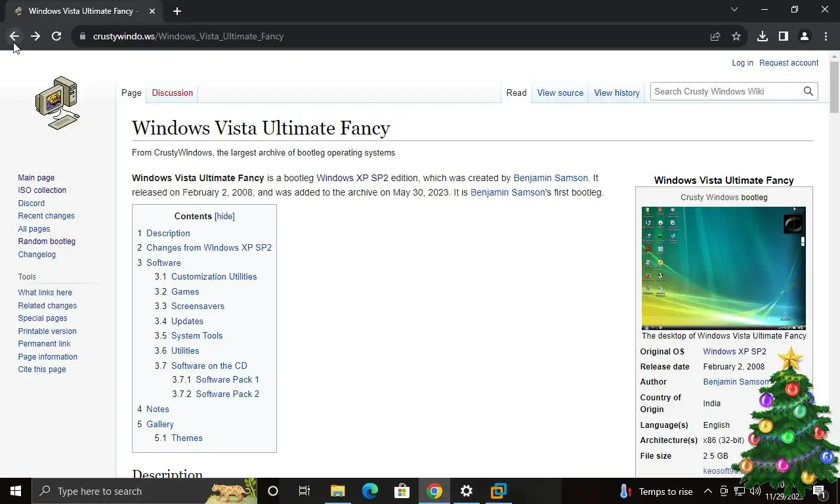Open ISO collection in sidebar
840x504 pixels.
42,190
